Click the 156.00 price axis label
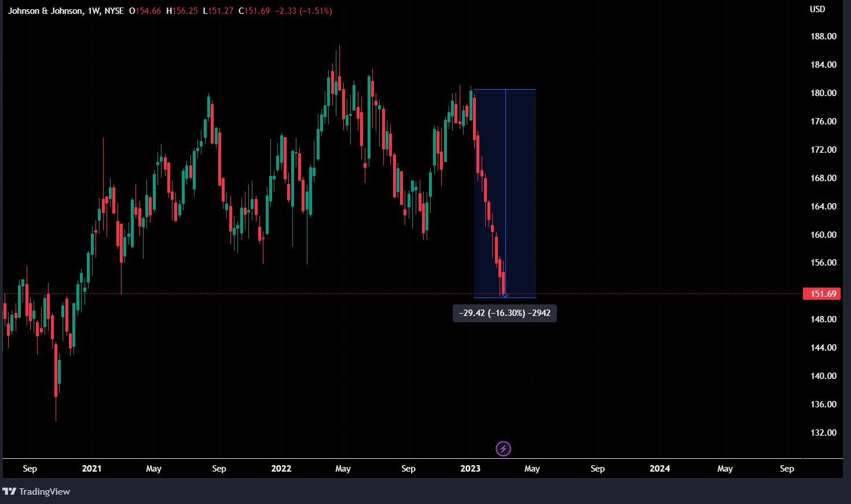 [x=823, y=263]
